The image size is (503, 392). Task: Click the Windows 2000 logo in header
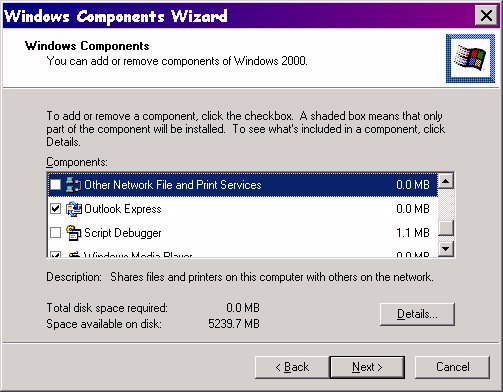pyautogui.click(x=470, y=58)
